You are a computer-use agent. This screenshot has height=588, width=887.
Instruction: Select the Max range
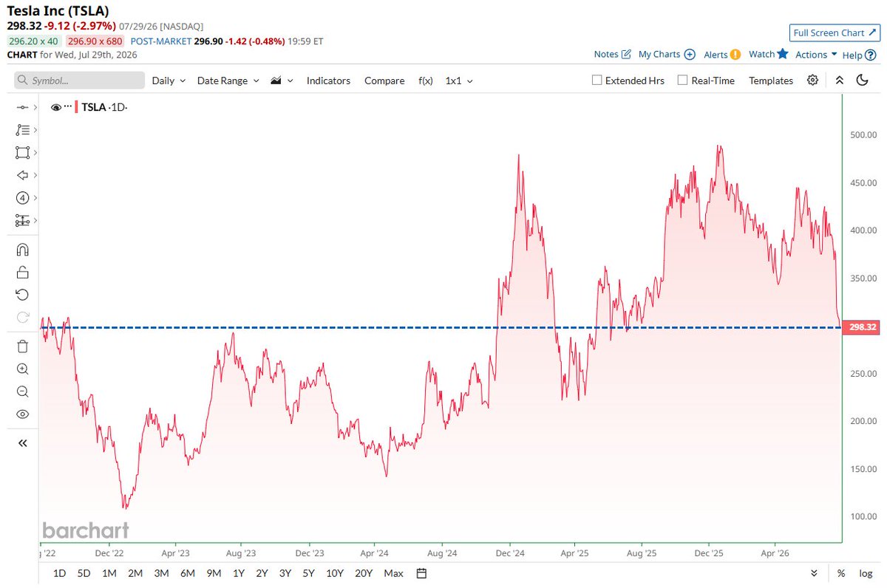coord(394,573)
